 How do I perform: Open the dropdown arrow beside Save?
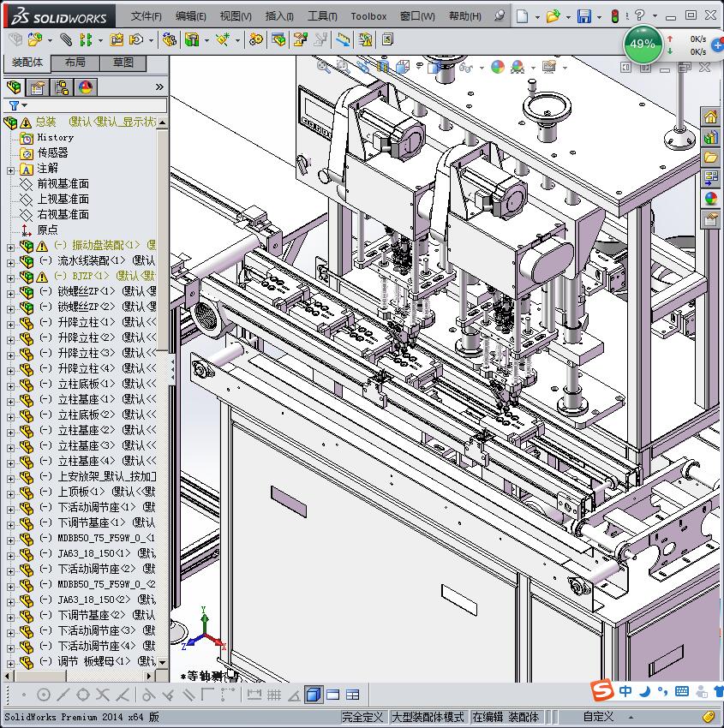point(598,16)
